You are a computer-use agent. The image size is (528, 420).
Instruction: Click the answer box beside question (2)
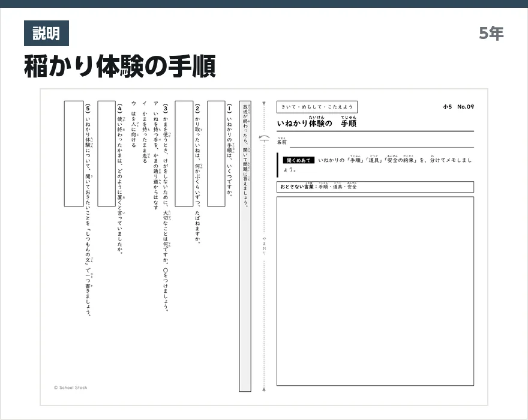pos(184,154)
